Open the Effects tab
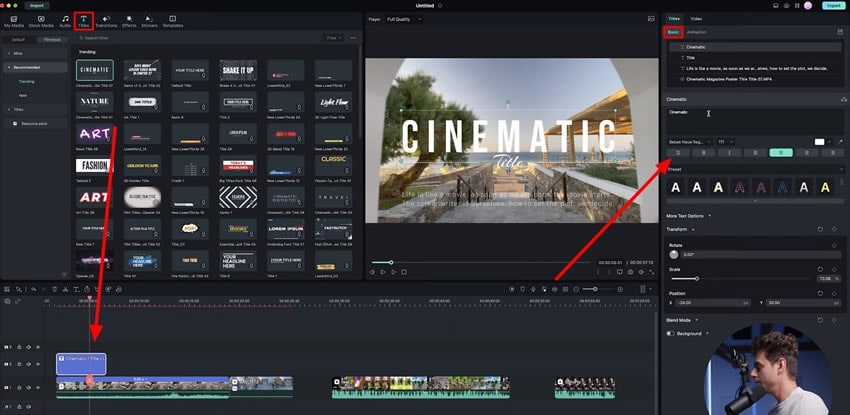The width and height of the screenshot is (850, 415). (129, 22)
